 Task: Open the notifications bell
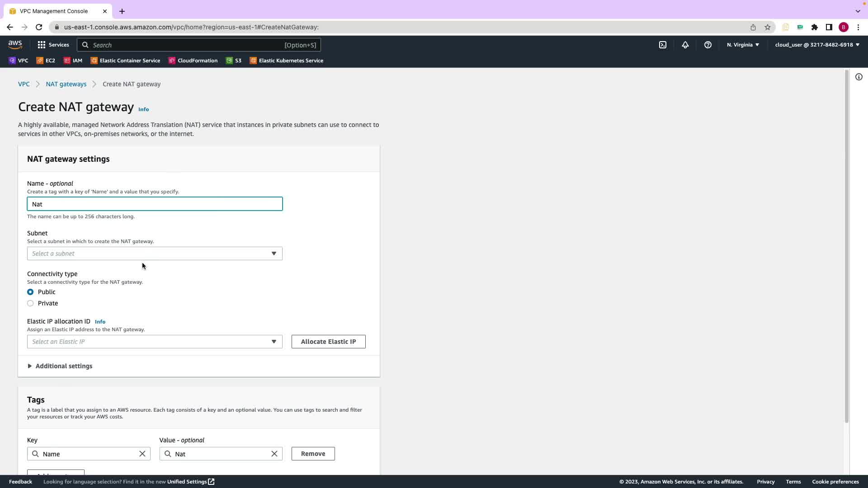685,45
